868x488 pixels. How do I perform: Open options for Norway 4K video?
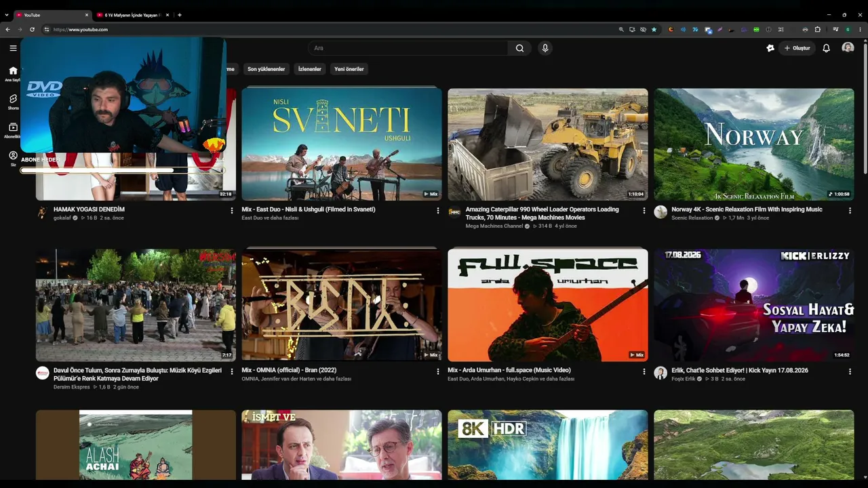(x=850, y=211)
